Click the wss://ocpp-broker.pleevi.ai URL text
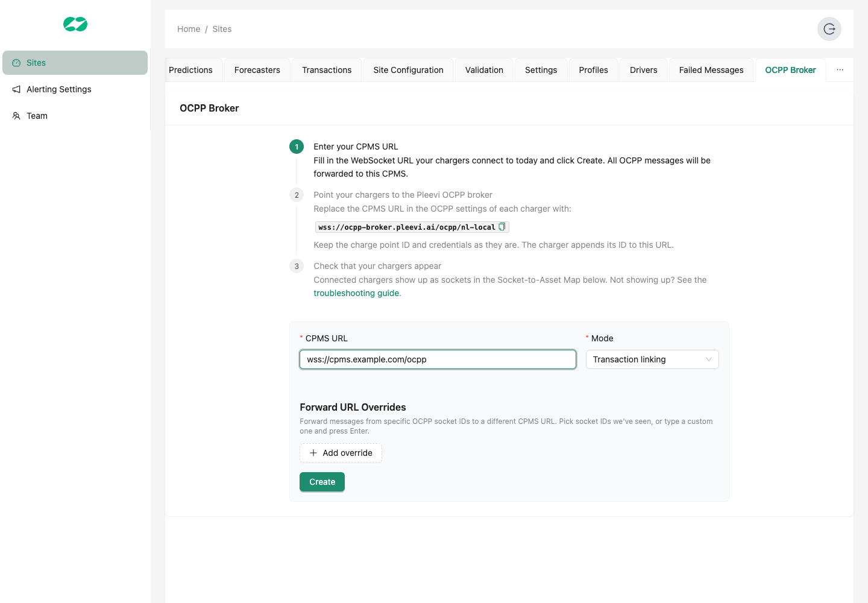868x603 pixels. pyautogui.click(x=407, y=227)
